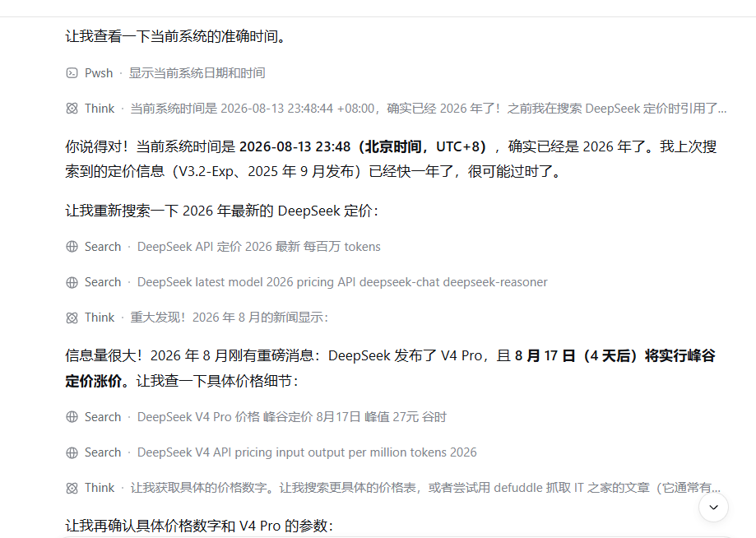Open the Pwsh step showing system date
Viewport: 756px width, 538px height.
point(165,73)
